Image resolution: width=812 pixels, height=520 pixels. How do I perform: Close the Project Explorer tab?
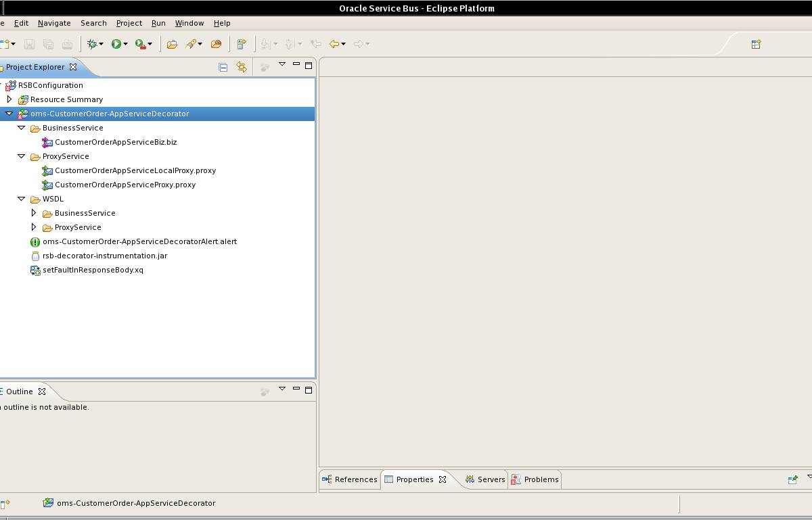(73, 67)
